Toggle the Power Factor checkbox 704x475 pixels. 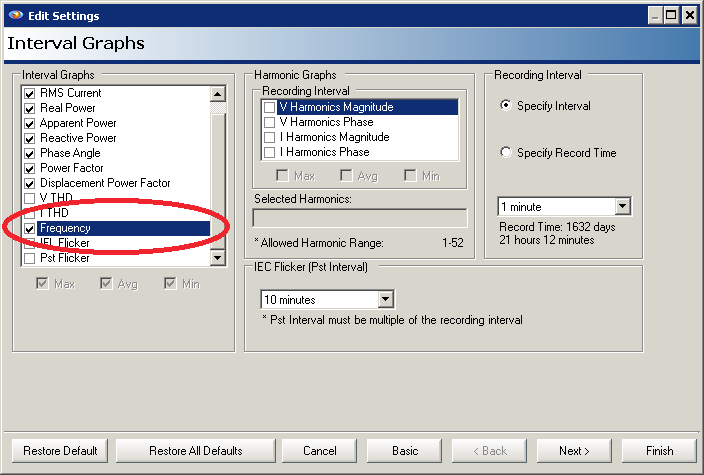coord(30,168)
